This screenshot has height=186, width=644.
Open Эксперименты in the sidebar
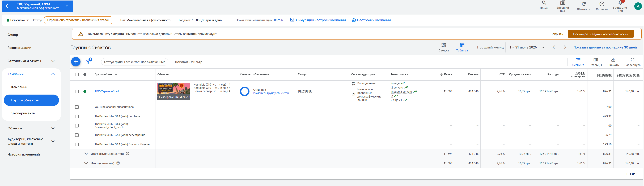click(x=23, y=113)
